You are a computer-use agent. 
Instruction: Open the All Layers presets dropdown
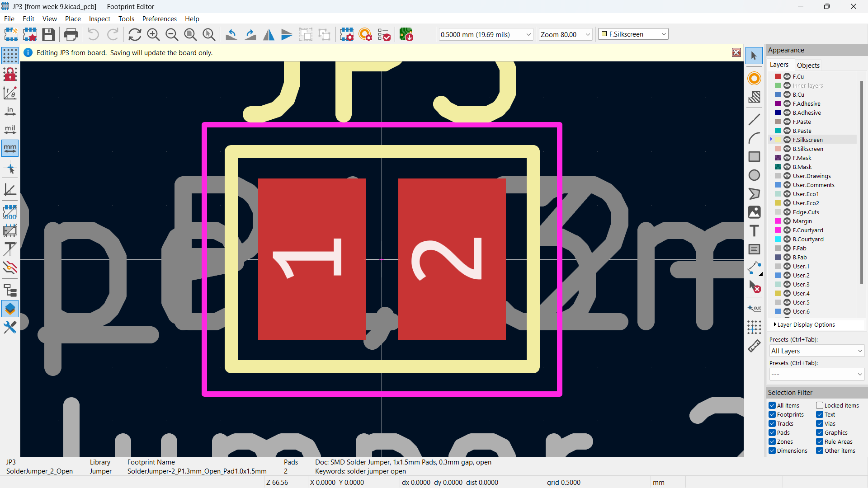(816, 351)
